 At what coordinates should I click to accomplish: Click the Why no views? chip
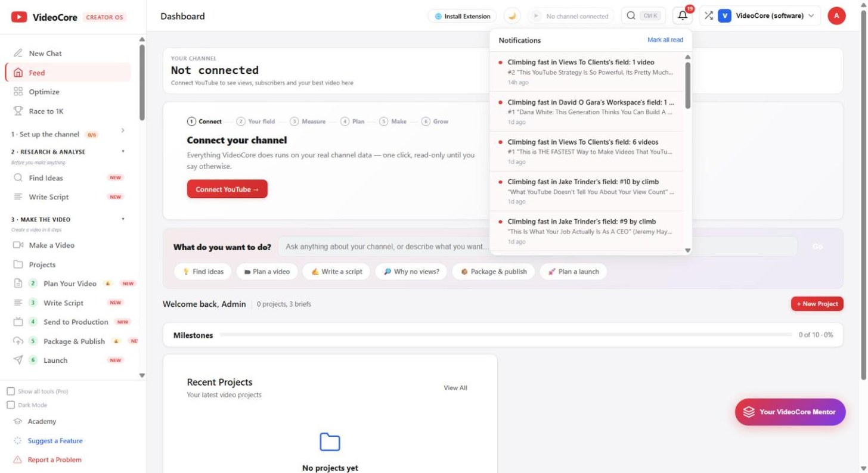[x=411, y=272]
